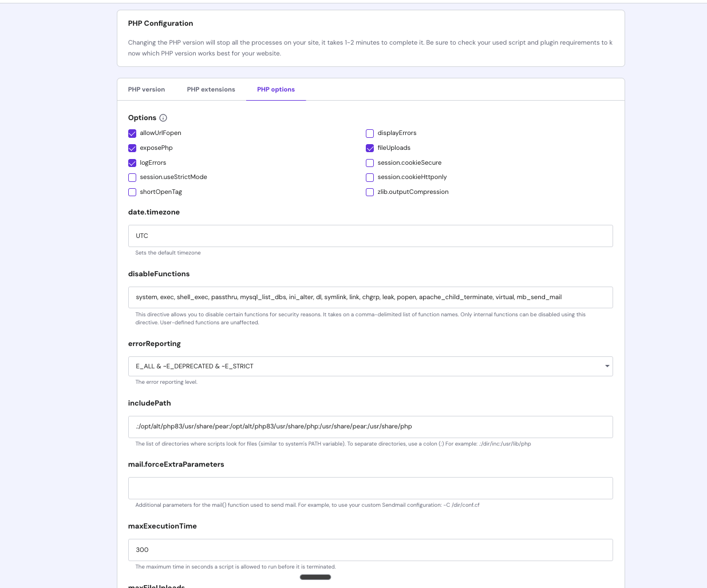707x588 pixels.
Task: Uncheck the fileUploads checkbox
Action: (x=370, y=148)
